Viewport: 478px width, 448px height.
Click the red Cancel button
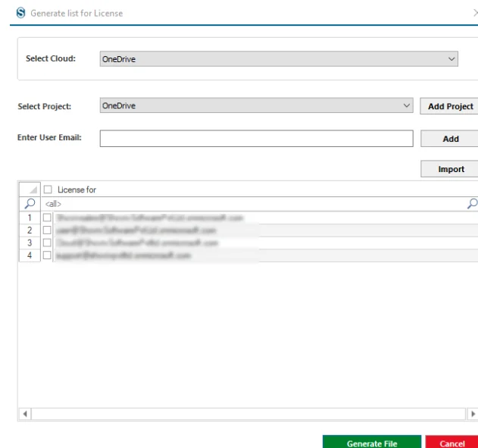(x=451, y=442)
